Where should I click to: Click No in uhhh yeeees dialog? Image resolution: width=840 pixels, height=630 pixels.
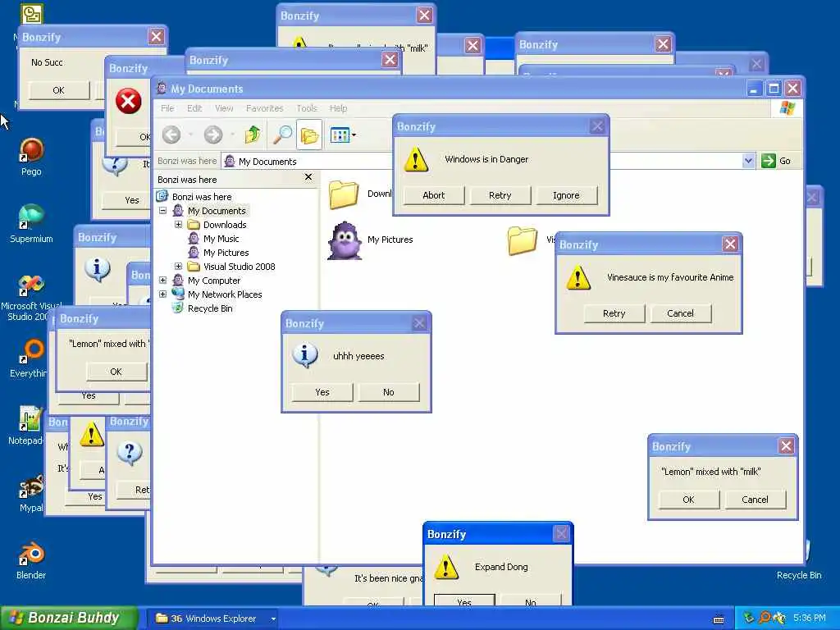point(388,392)
